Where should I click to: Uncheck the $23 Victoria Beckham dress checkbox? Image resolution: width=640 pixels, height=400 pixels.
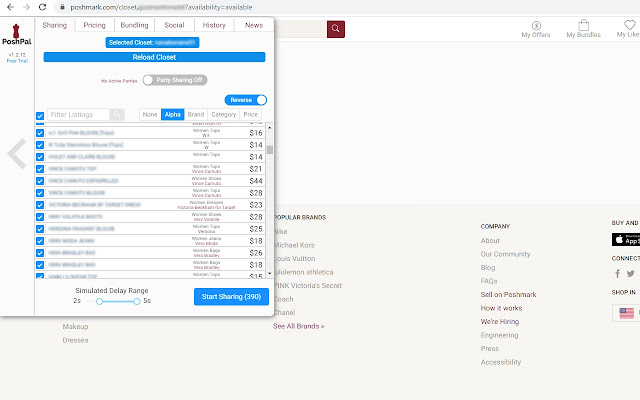coord(40,205)
